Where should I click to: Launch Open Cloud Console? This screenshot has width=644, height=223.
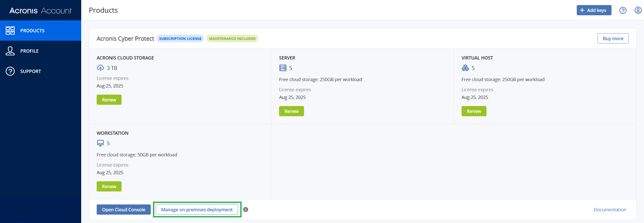tap(124, 210)
